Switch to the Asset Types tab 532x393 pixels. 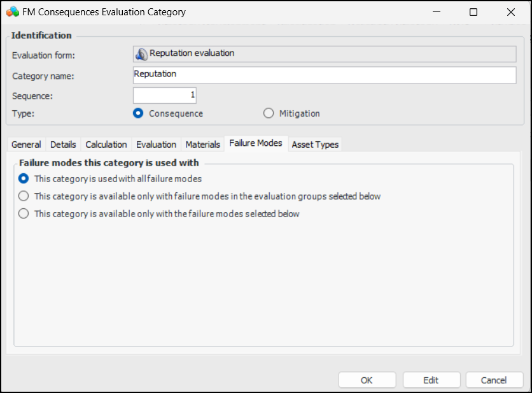tap(315, 145)
